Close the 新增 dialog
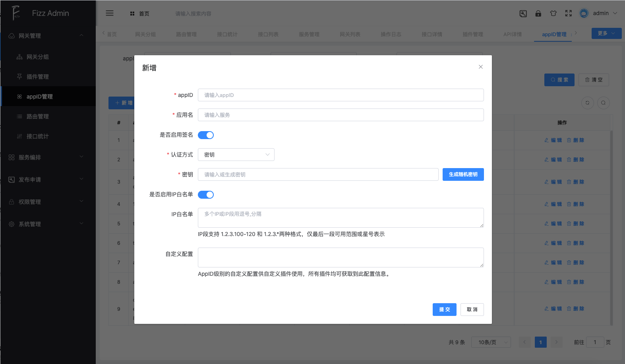 pos(481,67)
